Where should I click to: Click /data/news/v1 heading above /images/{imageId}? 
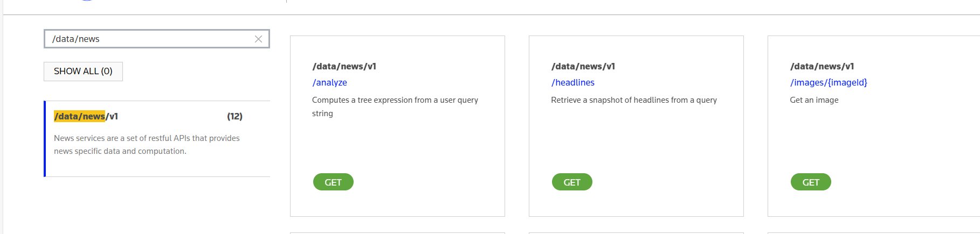[822, 66]
